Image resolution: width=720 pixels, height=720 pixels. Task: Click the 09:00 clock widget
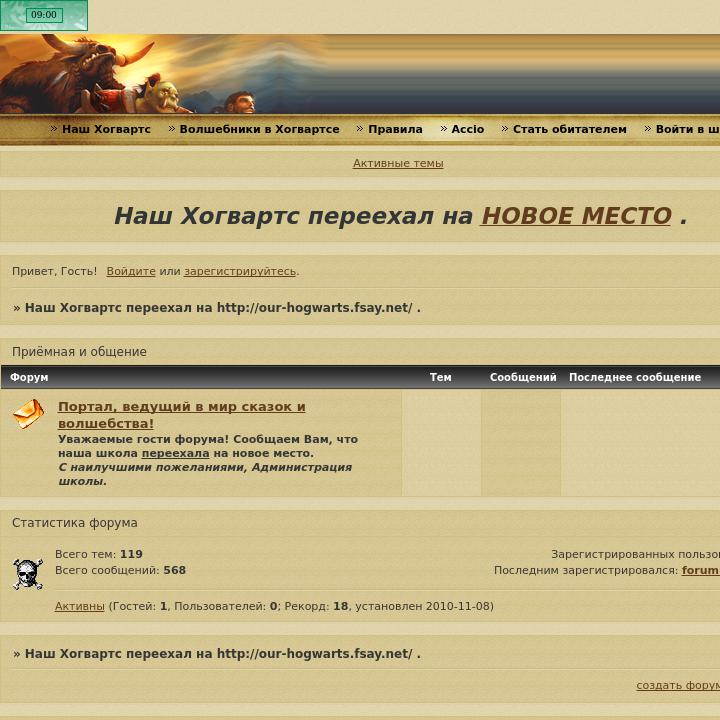point(44,15)
